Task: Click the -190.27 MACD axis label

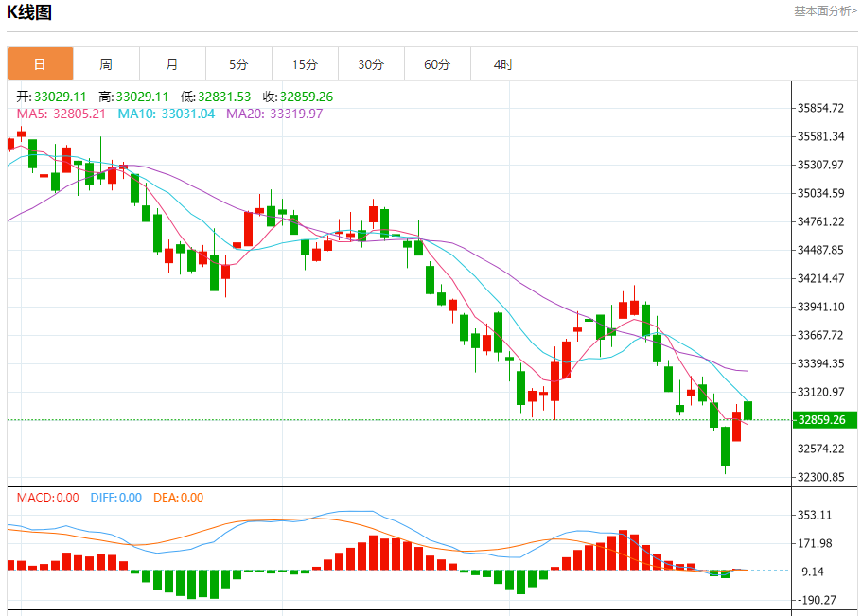Action: (x=817, y=600)
